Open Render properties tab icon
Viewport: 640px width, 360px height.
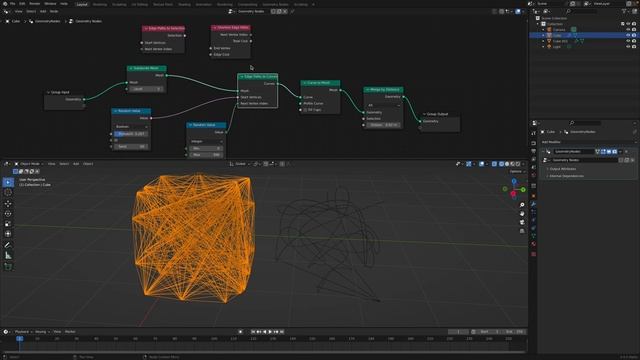(533, 143)
